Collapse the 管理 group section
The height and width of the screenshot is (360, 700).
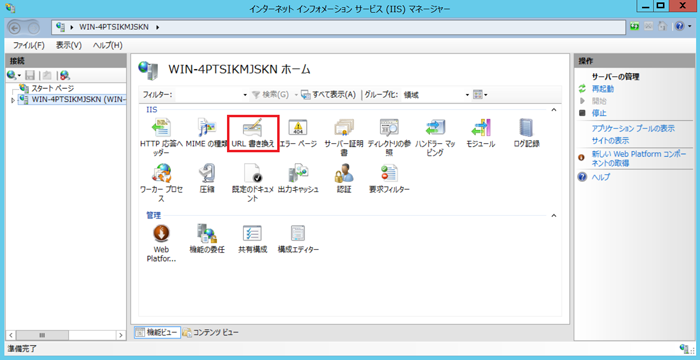[x=554, y=216]
